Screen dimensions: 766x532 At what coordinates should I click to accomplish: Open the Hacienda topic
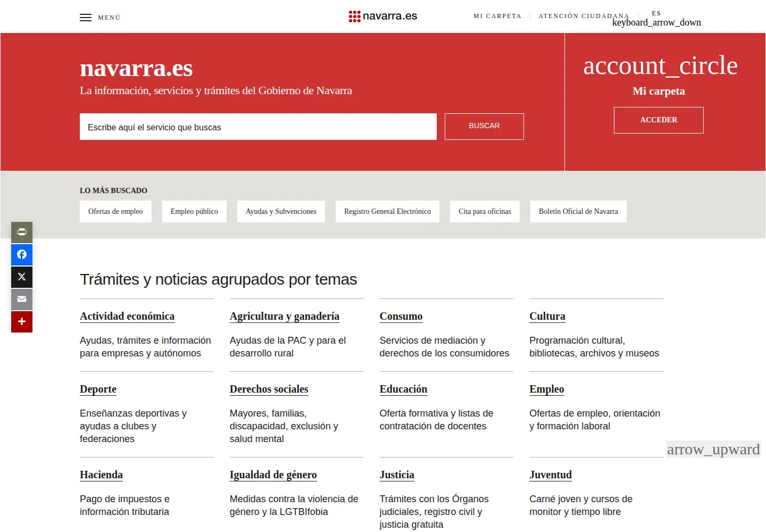point(101,475)
